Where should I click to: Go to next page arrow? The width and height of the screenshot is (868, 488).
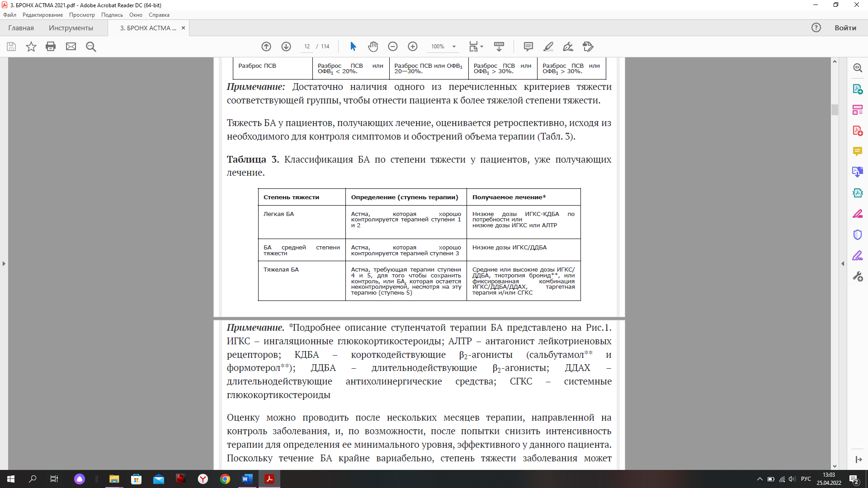(286, 47)
